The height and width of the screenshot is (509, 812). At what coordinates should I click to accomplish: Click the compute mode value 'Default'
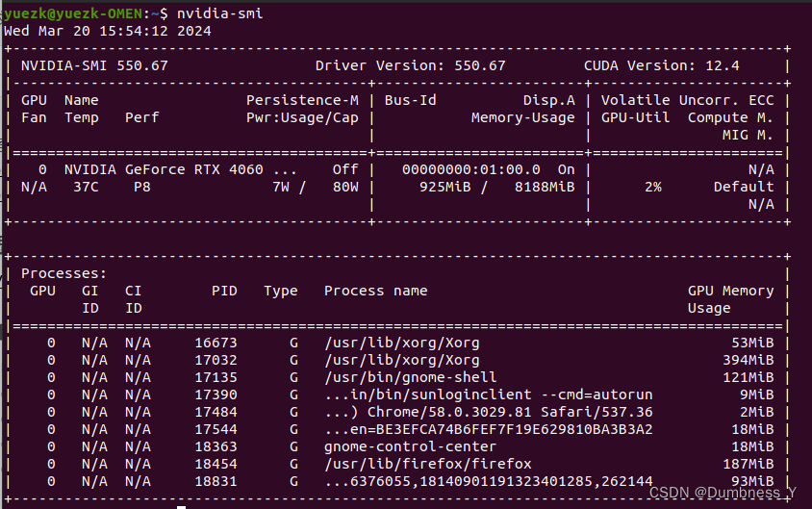point(744,187)
